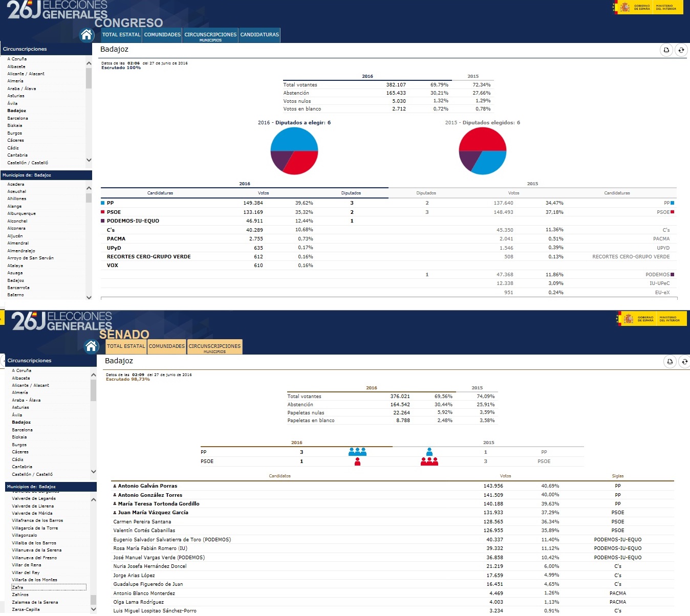The width and height of the screenshot is (690, 616).
Task: Choose Zafra in the Senado municipios list
Action: click(x=18, y=587)
